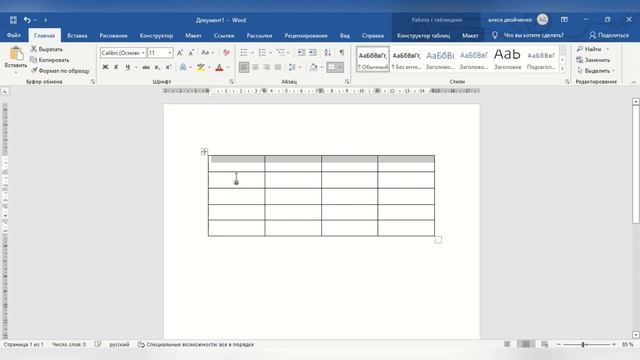Toggle show paragraph marks (¶)

click(x=342, y=53)
